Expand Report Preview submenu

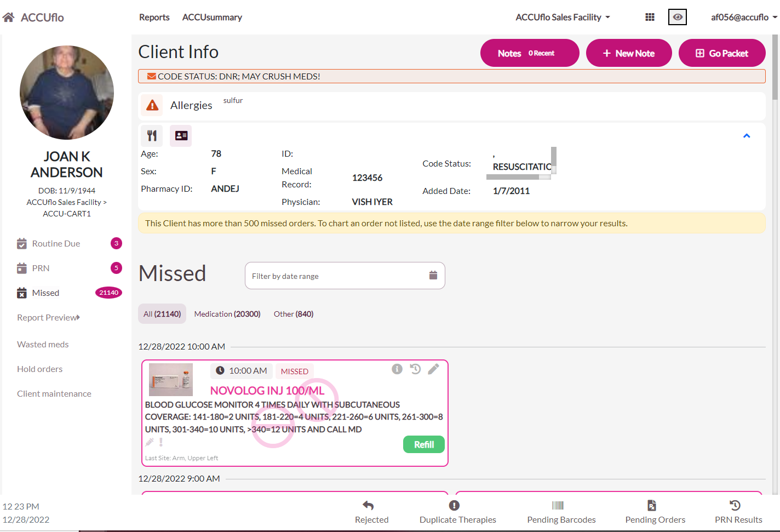pyautogui.click(x=48, y=317)
